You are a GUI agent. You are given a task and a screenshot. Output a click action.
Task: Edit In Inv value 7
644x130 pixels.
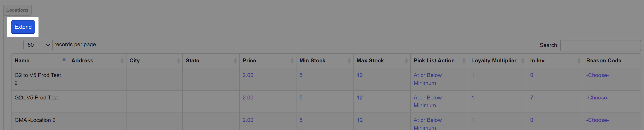[x=532, y=98]
